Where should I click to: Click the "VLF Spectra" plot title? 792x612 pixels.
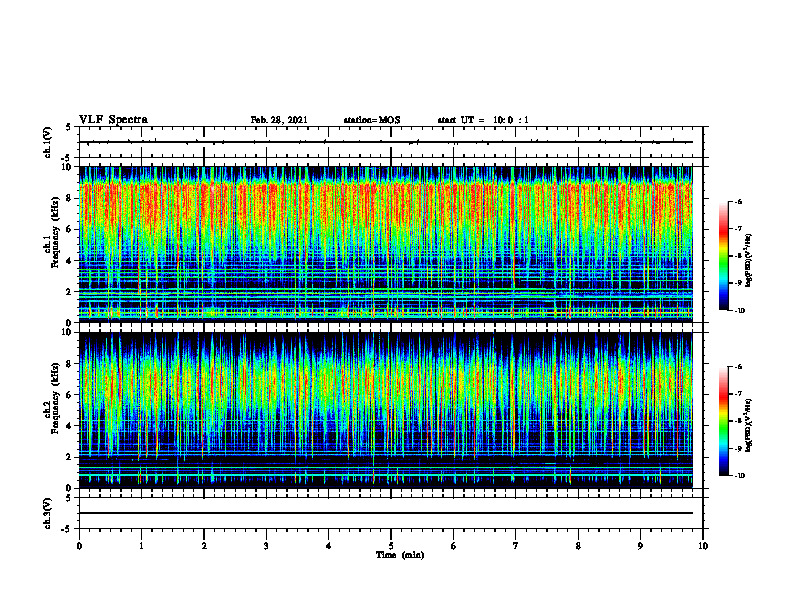pyautogui.click(x=113, y=120)
